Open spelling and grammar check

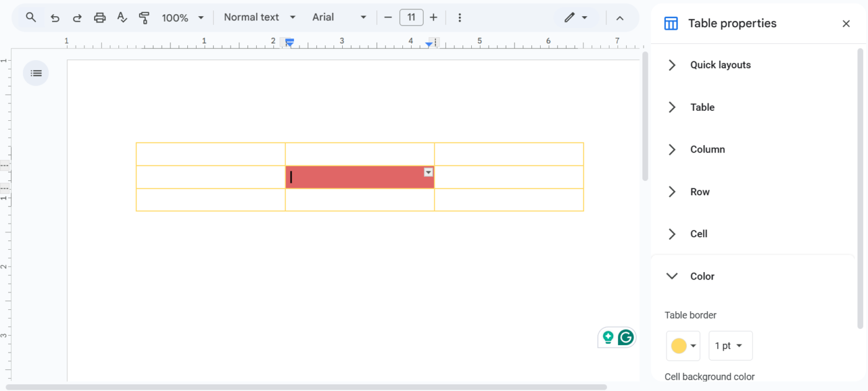[122, 17]
